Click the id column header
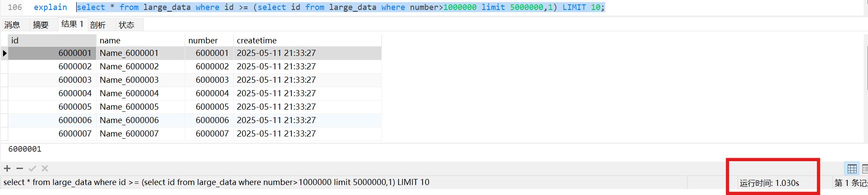The width and height of the screenshot is (868, 195). (x=52, y=40)
